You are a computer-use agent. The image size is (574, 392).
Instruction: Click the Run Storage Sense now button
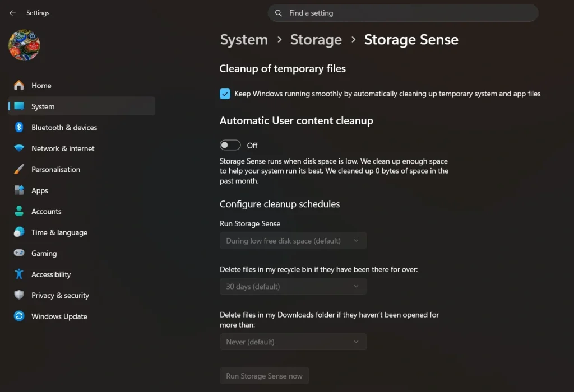point(264,376)
